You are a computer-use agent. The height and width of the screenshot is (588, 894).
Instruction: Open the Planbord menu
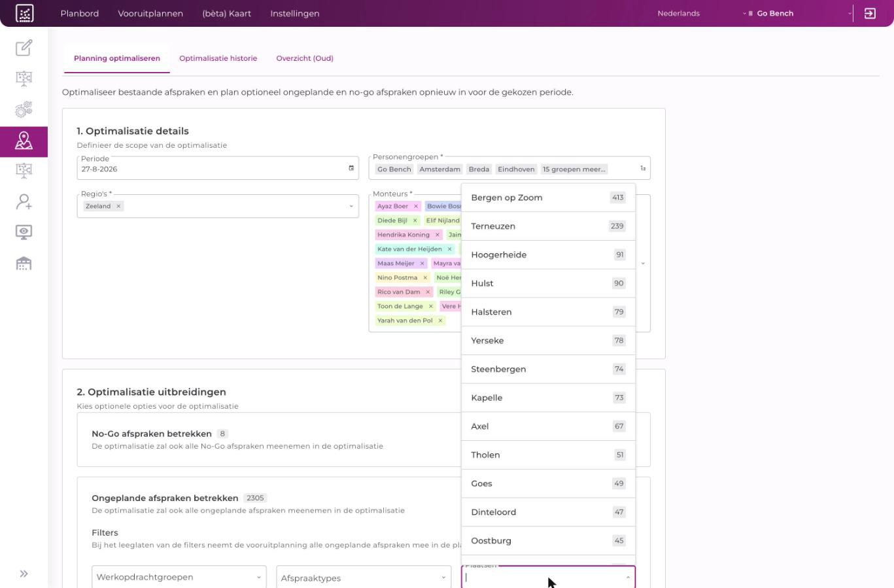point(80,13)
